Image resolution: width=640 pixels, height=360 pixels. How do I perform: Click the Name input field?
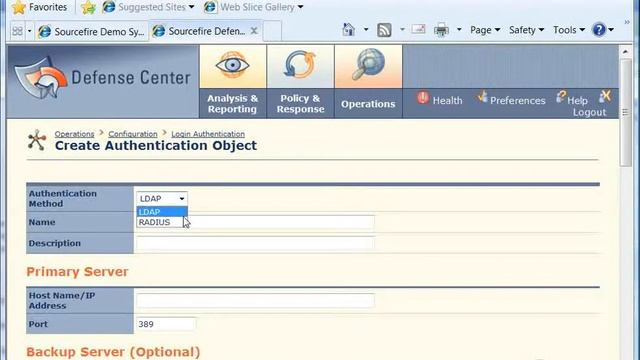coord(256,222)
